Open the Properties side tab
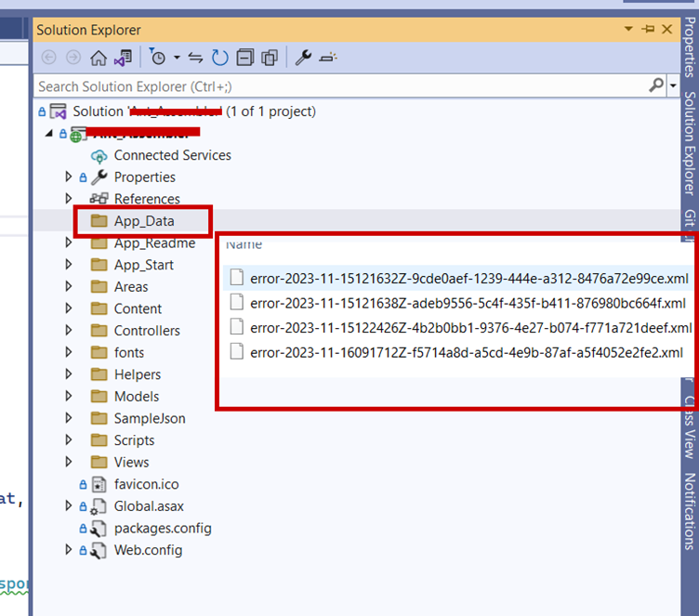 point(689,51)
